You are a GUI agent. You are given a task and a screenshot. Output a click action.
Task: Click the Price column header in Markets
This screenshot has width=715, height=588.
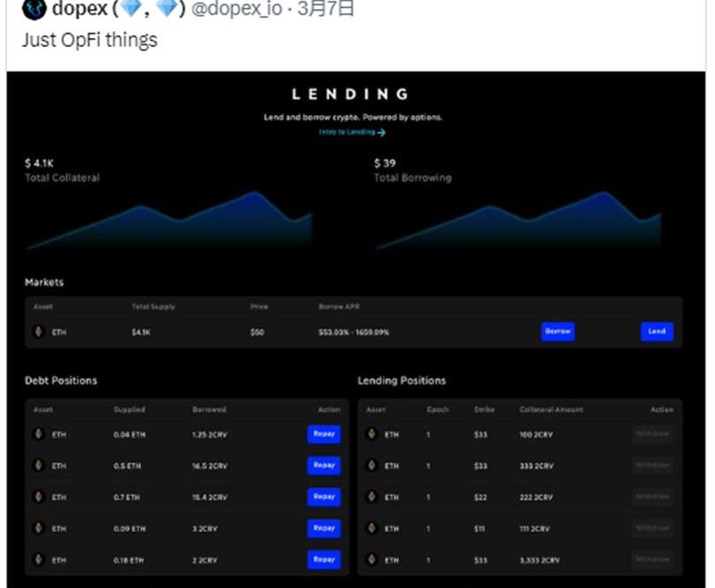click(x=259, y=307)
